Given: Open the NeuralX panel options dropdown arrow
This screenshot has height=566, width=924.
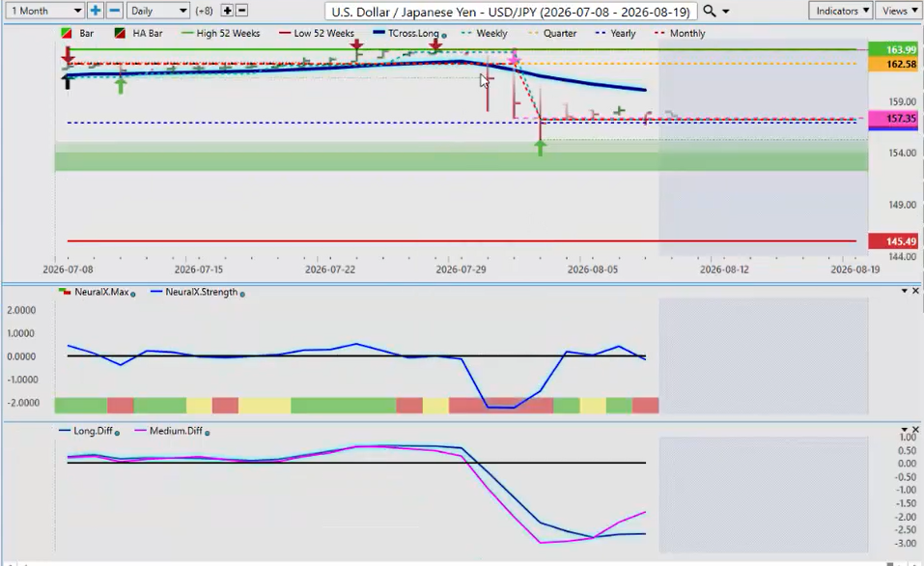Looking at the screenshot, I should click(x=904, y=291).
